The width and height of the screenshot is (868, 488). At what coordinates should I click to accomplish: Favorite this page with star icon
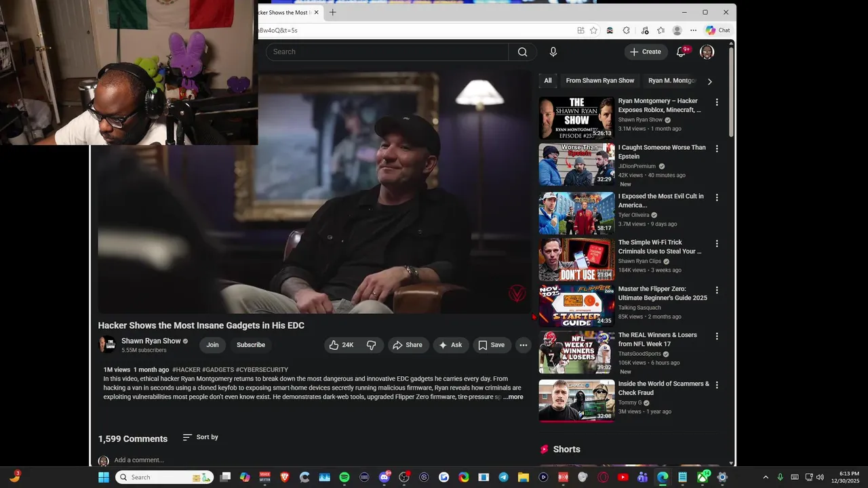[x=593, y=30]
